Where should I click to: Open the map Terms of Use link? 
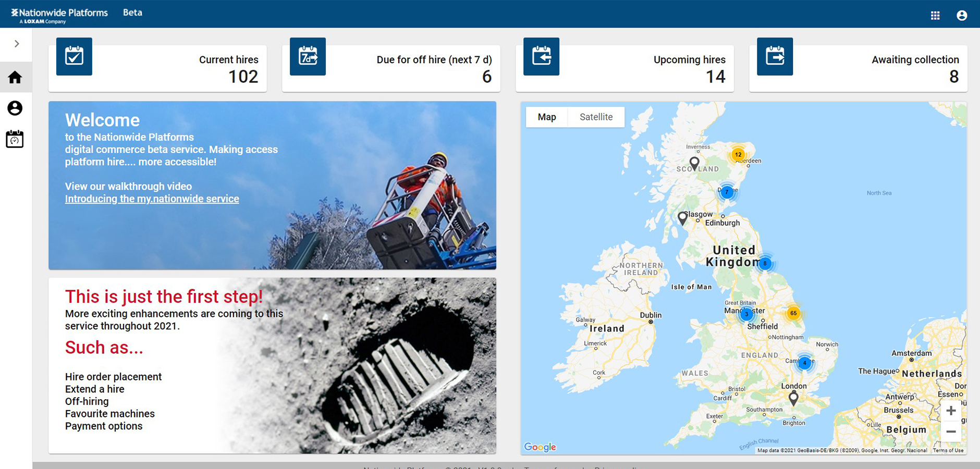tap(948, 450)
